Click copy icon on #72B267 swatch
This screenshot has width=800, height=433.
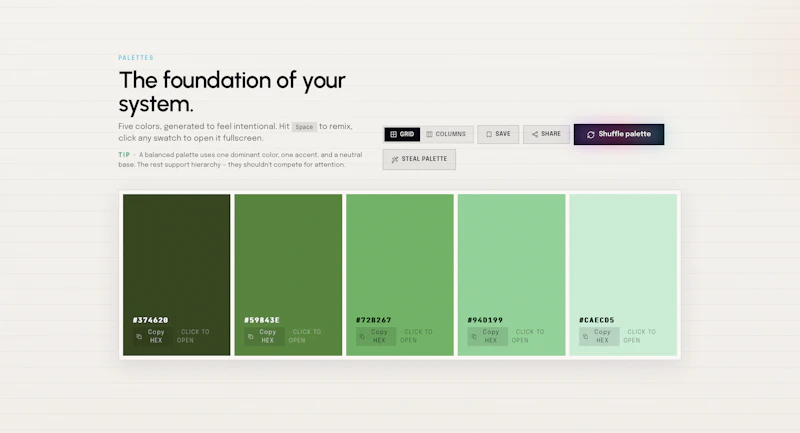(x=362, y=337)
